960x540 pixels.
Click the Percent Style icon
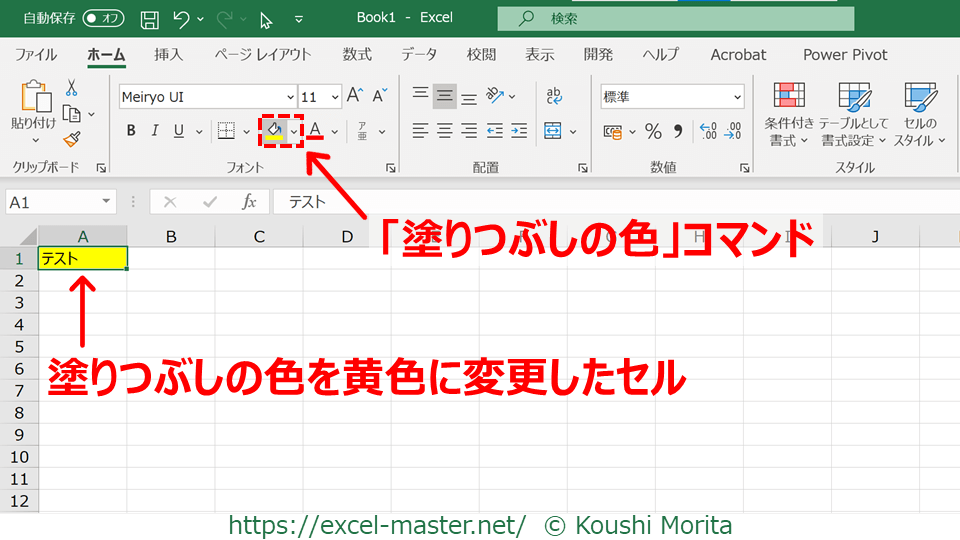pyautogui.click(x=653, y=131)
